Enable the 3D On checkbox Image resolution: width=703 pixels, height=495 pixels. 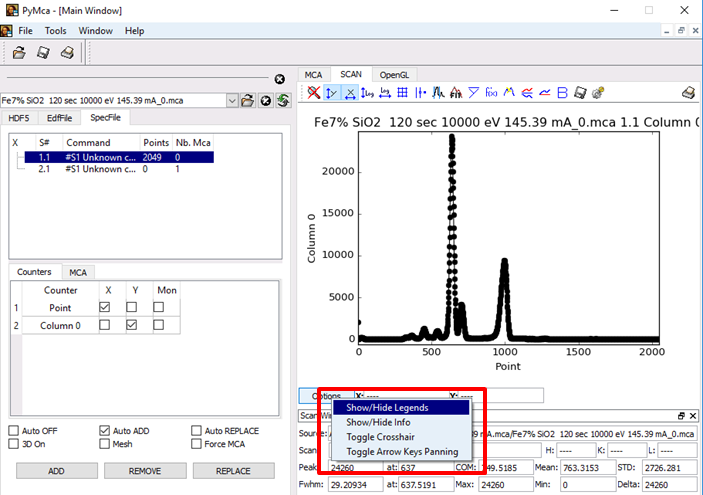click(13, 444)
